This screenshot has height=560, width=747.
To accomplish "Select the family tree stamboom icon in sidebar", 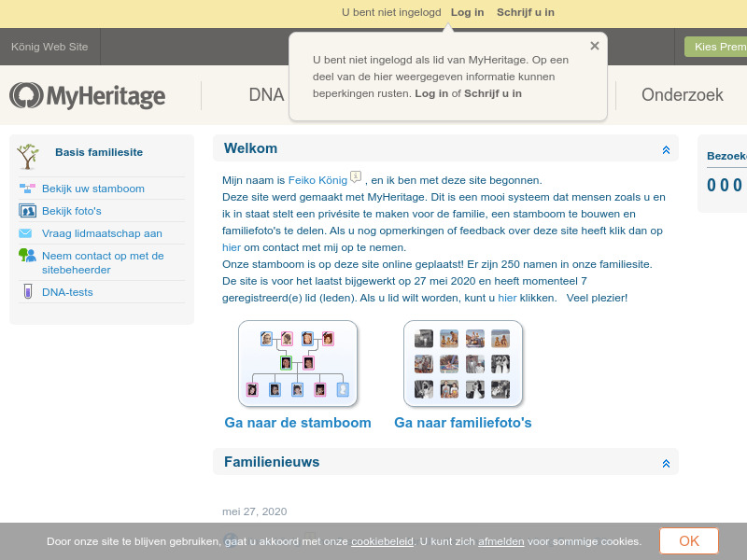I will 28,188.
